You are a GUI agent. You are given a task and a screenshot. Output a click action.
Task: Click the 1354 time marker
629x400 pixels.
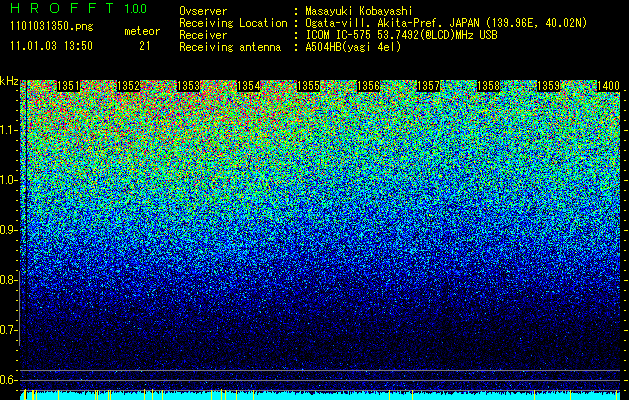248,86
